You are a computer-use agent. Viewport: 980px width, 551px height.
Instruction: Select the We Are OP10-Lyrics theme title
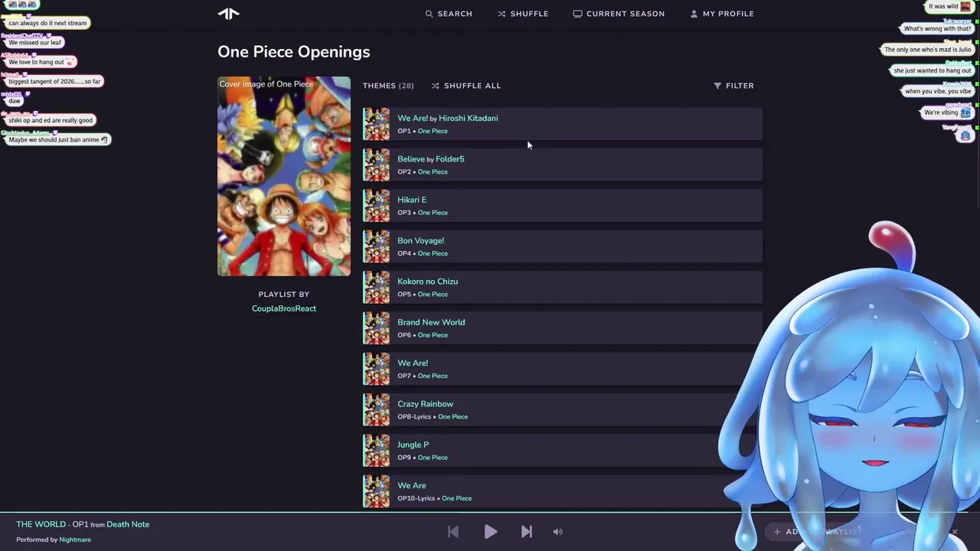411,485
